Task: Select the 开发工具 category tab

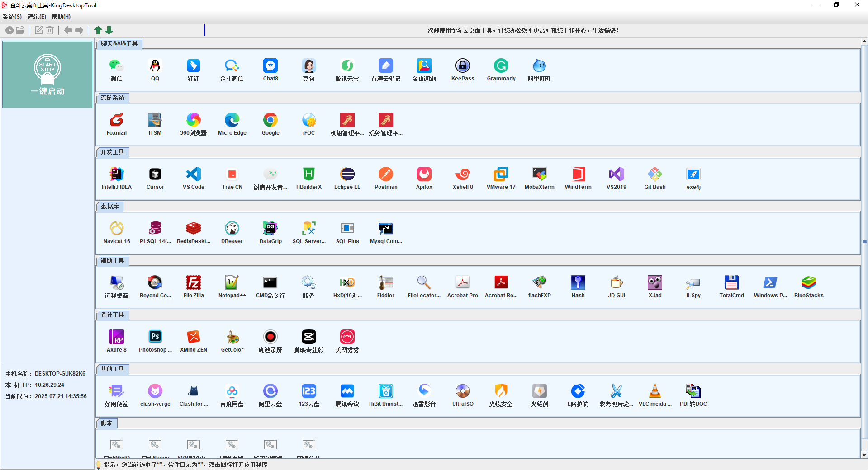Action: tap(112, 152)
